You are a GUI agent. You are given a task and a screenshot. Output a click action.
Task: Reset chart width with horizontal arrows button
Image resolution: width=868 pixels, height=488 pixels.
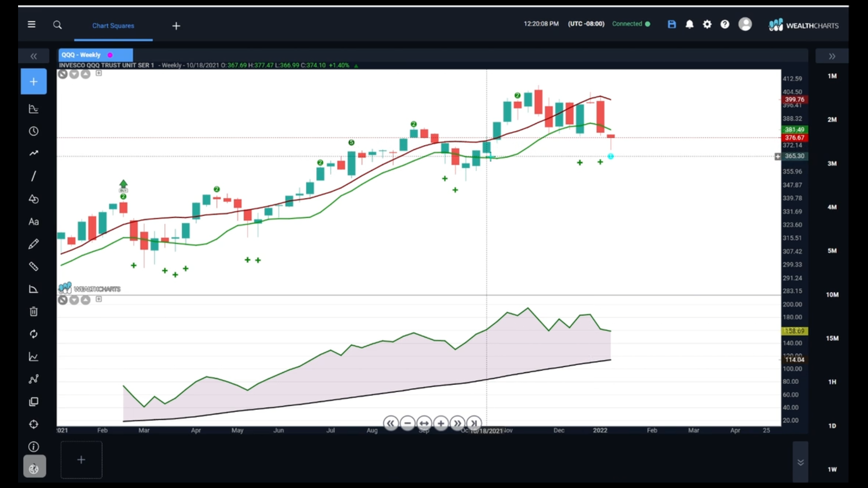[424, 423]
